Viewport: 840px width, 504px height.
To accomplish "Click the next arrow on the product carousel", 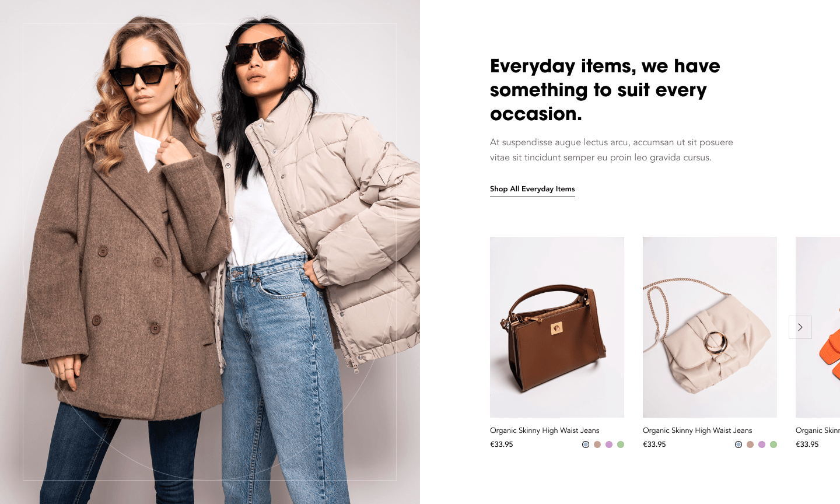I will [x=800, y=327].
